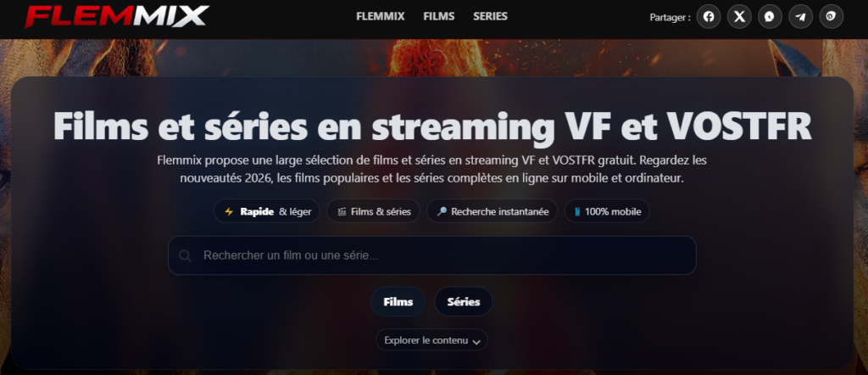The image size is (868, 375).
Task: Share the page on Facebook
Action: (x=709, y=17)
